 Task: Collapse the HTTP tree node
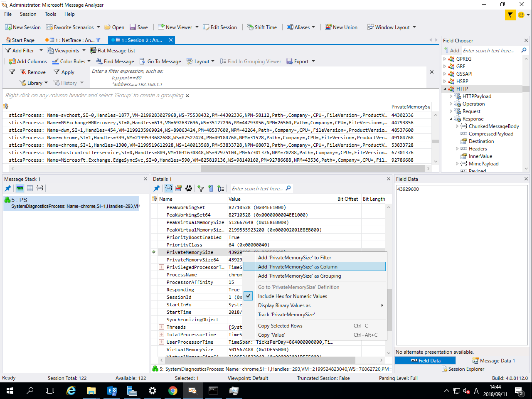[x=445, y=89]
